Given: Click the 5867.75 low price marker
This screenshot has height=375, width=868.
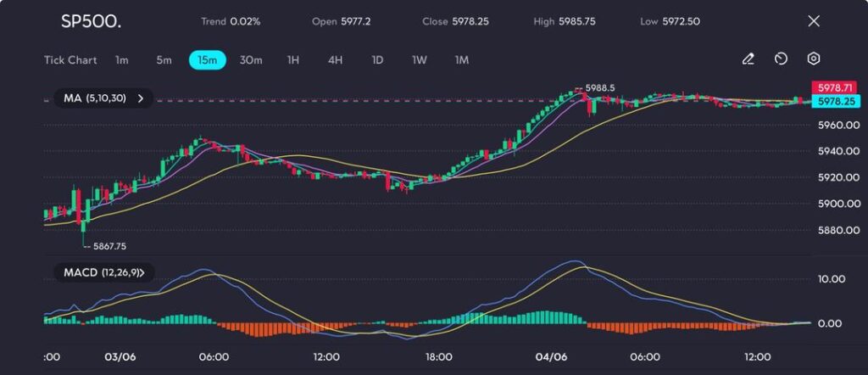Looking at the screenshot, I should 108,246.
